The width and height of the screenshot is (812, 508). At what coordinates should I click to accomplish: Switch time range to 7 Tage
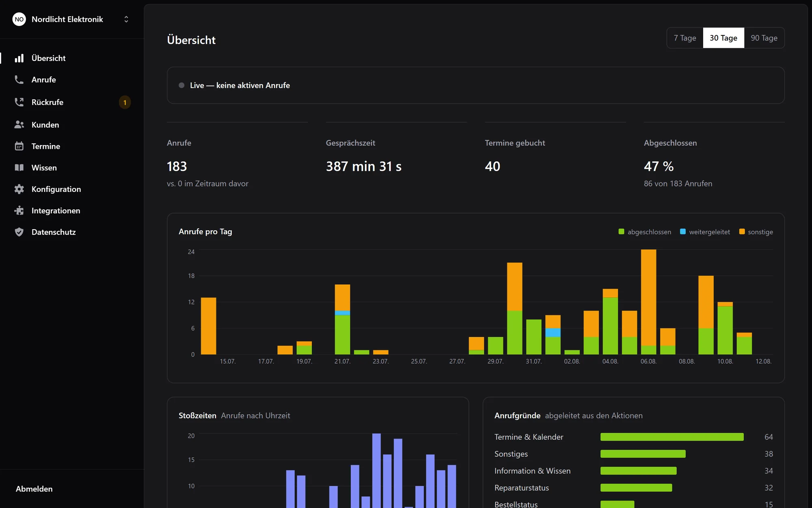coord(685,38)
